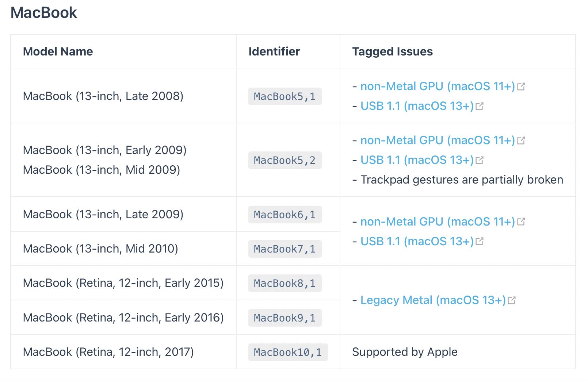The height and width of the screenshot is (381, 588).
Task: Click external-link icon after MacBook5,1 non-Metal GPU link
Action: [521, 87]
